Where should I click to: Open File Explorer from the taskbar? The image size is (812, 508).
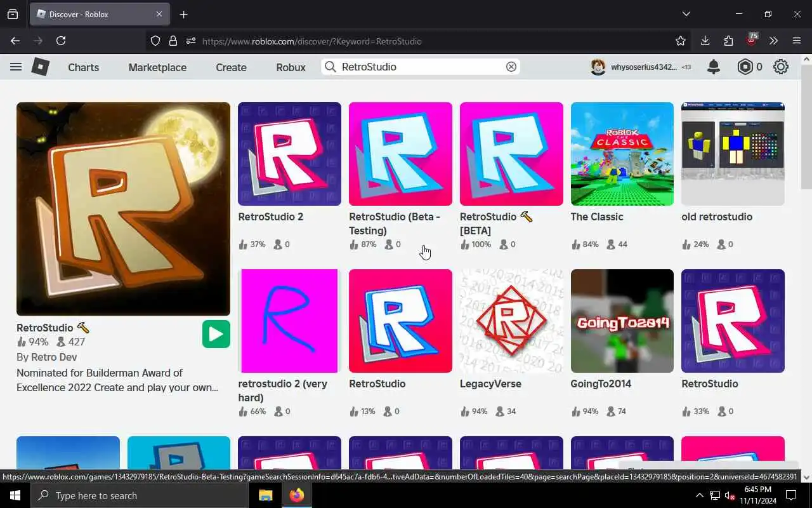[x=265, y=495]
